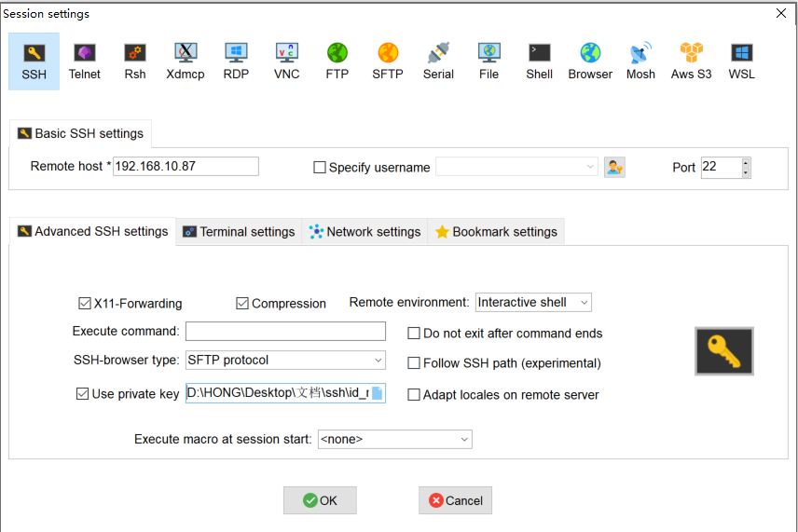Select the Aws S3 session icon

691,61
